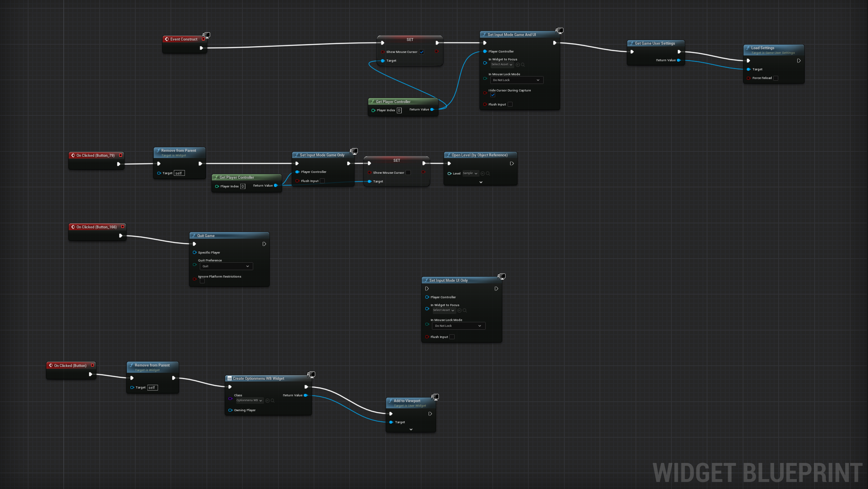Click the function icon on Load Settings header
This screenshot has height=489, width=868.
[x=748, y=48]
